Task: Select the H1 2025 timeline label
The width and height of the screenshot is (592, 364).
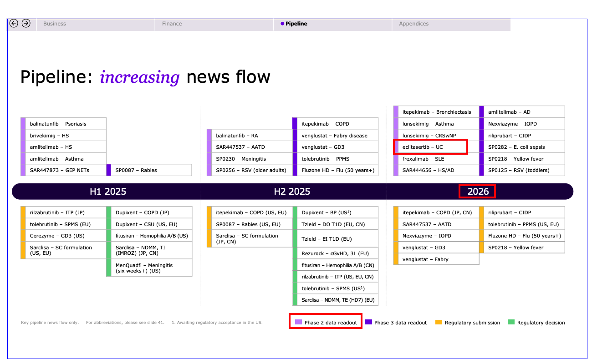Action: [x=108, y=192]
